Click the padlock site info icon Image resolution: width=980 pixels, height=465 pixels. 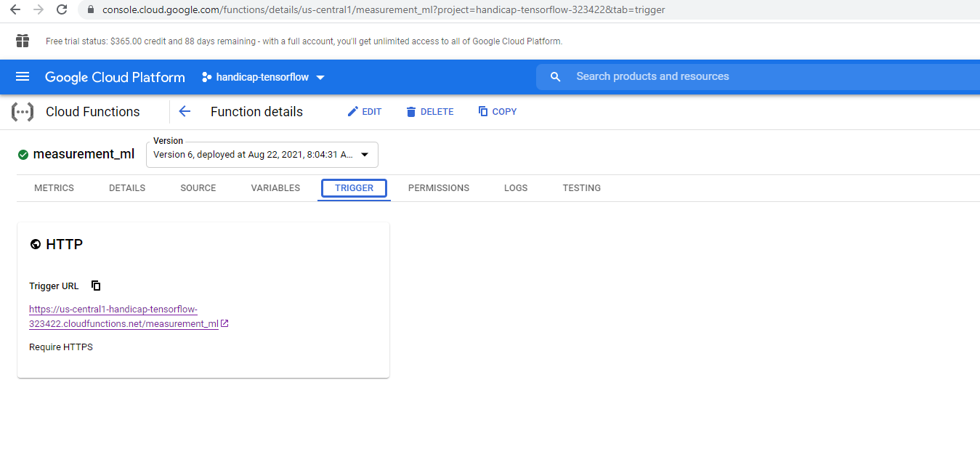(91, 10)
